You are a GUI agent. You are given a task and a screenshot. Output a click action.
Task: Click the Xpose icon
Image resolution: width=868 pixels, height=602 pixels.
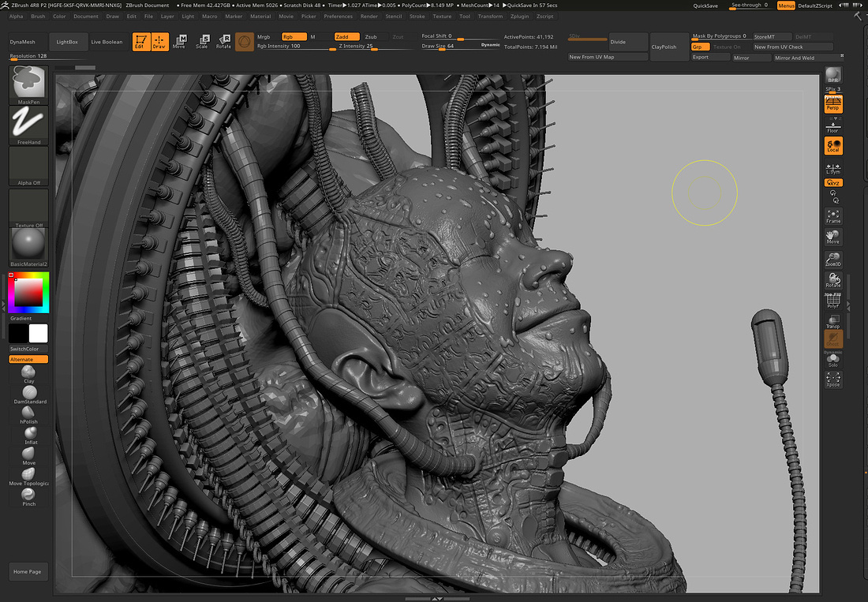[833, 380]
